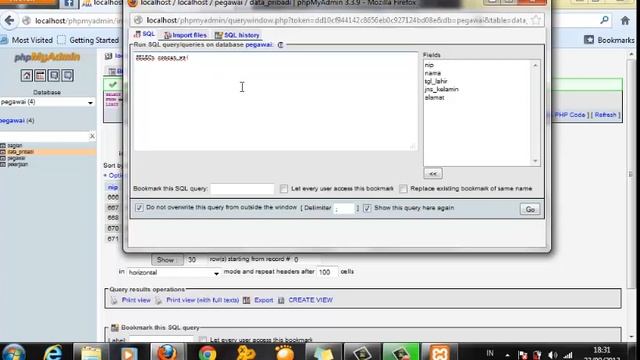Select 'jns_kelamin' in the Fields list
Screen dimensions: 640x360
(x=442, y=89)
